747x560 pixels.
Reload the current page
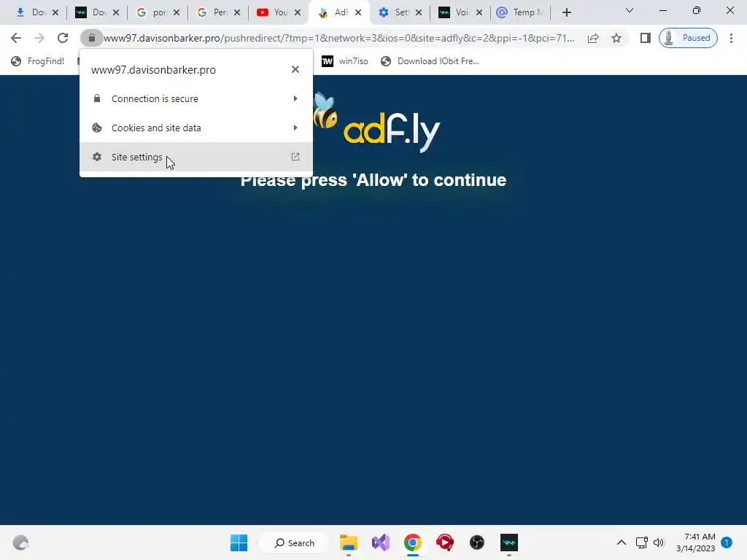[x=63, y=38]
